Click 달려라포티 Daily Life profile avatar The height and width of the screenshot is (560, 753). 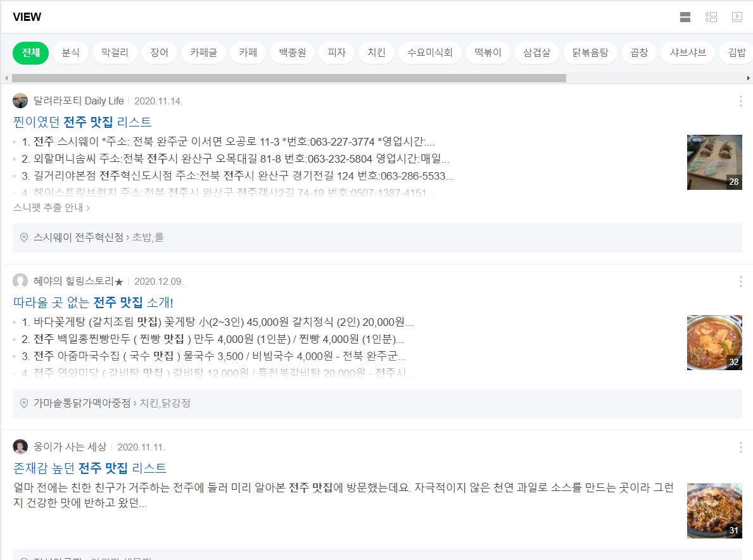click(x=20, y=101)
